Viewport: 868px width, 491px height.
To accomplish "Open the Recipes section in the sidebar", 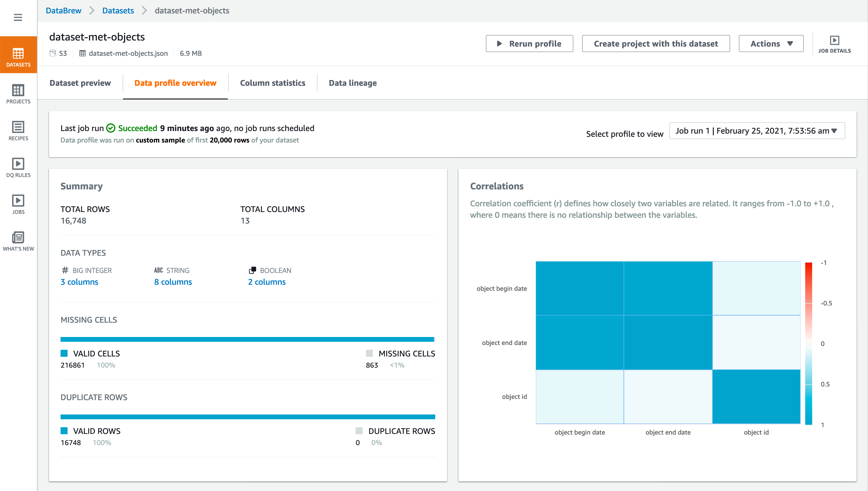I will coord(18,131).
